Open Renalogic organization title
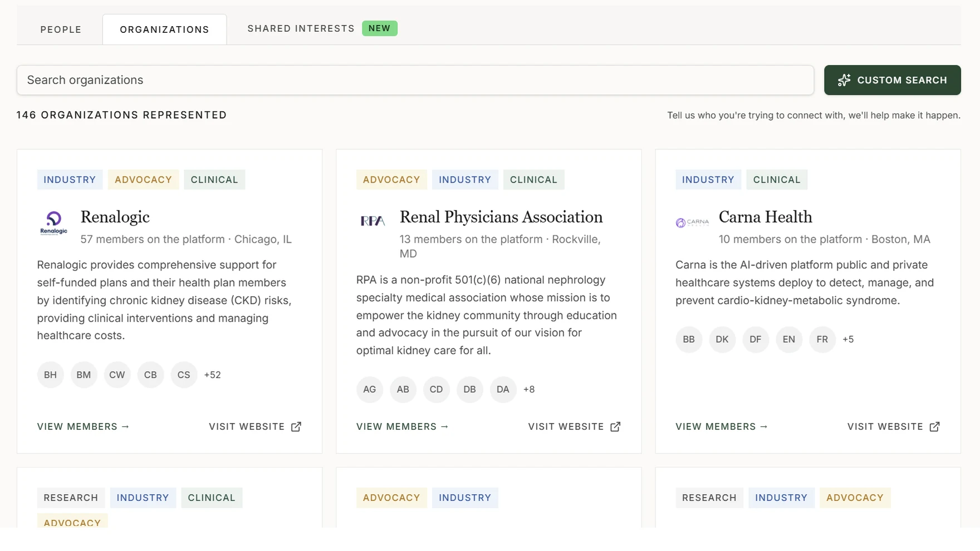980x551 pixels. click(x=115, y=217)
